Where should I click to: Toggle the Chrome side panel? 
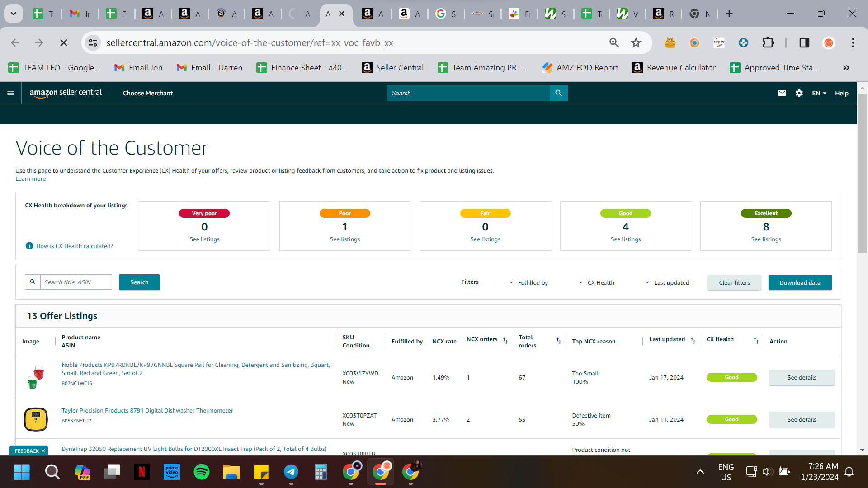(x=804, y=42)
